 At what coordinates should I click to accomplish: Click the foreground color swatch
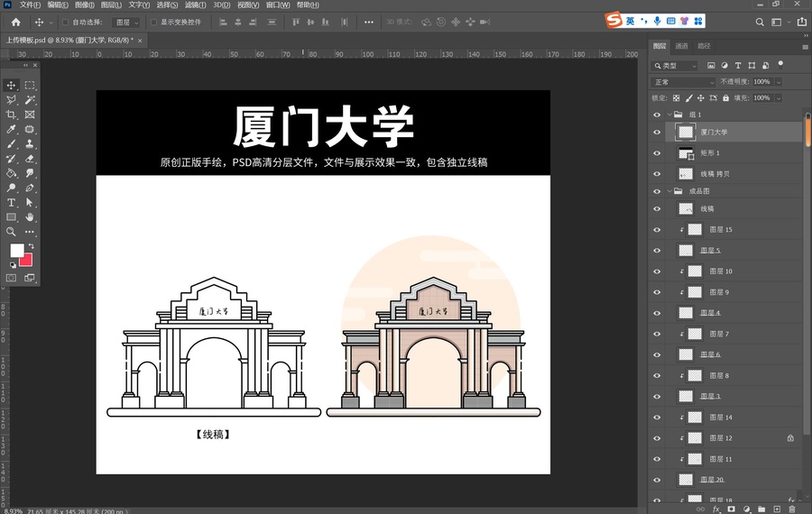click(17, 251)
